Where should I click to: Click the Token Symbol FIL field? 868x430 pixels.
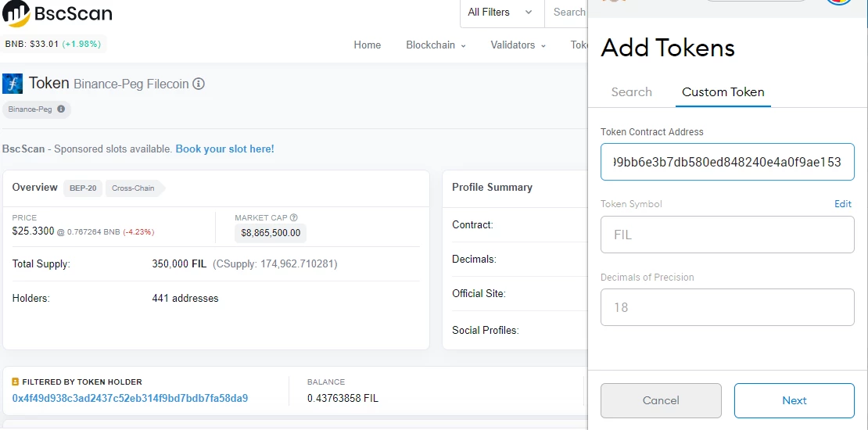727,235
